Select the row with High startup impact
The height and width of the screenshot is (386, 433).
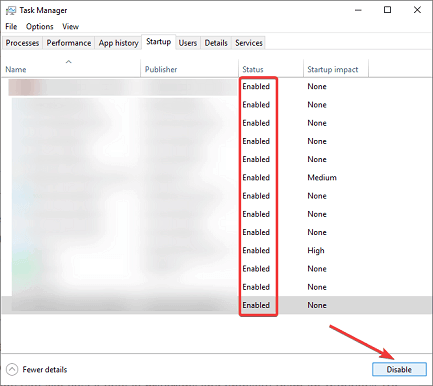[x=216, y=250]
